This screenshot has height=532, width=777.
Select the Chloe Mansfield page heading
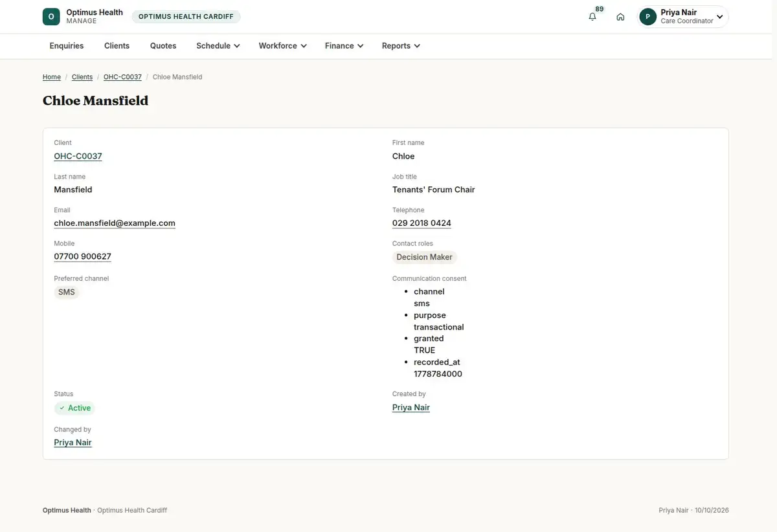pyautogui.click(x=96, y=101)
